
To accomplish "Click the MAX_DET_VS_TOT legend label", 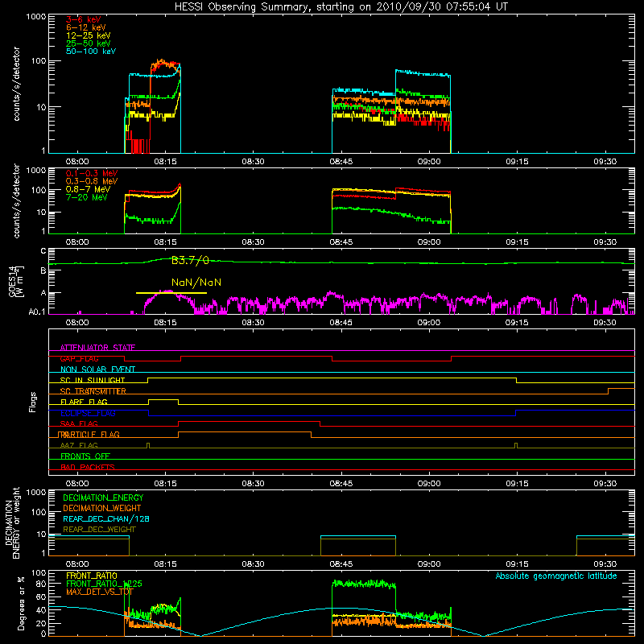I will coord(100,592).
